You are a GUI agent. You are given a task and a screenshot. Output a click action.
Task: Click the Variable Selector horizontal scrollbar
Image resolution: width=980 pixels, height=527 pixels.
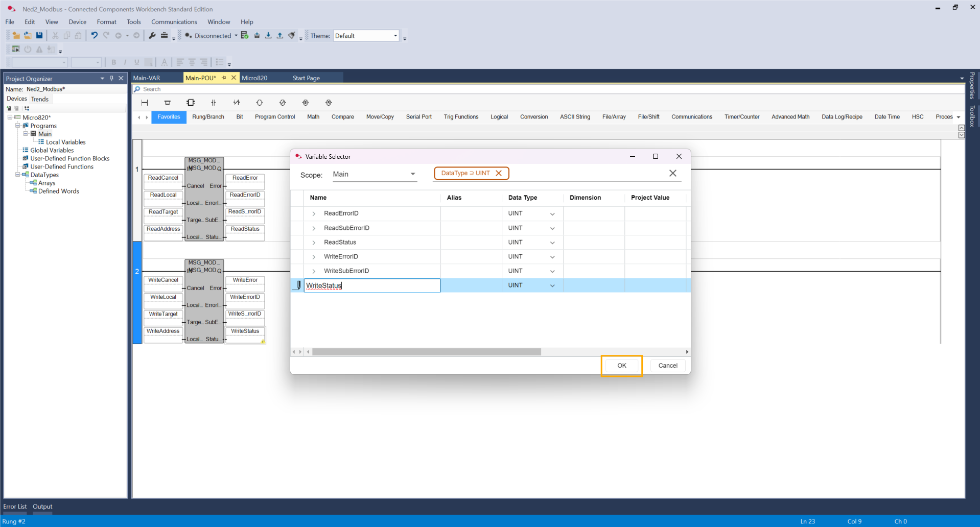pos(427,352)
